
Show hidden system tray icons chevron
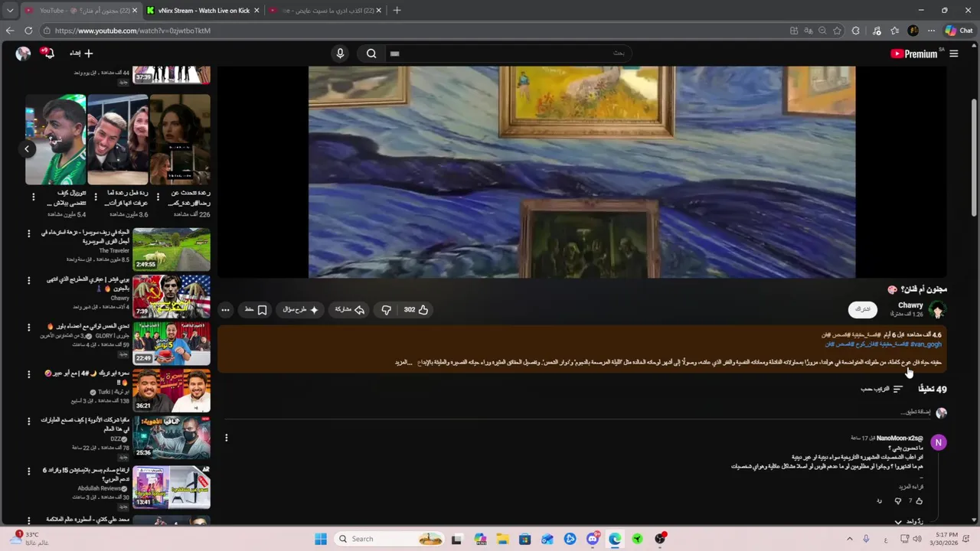pyautogui.click(x=849, y=539)
